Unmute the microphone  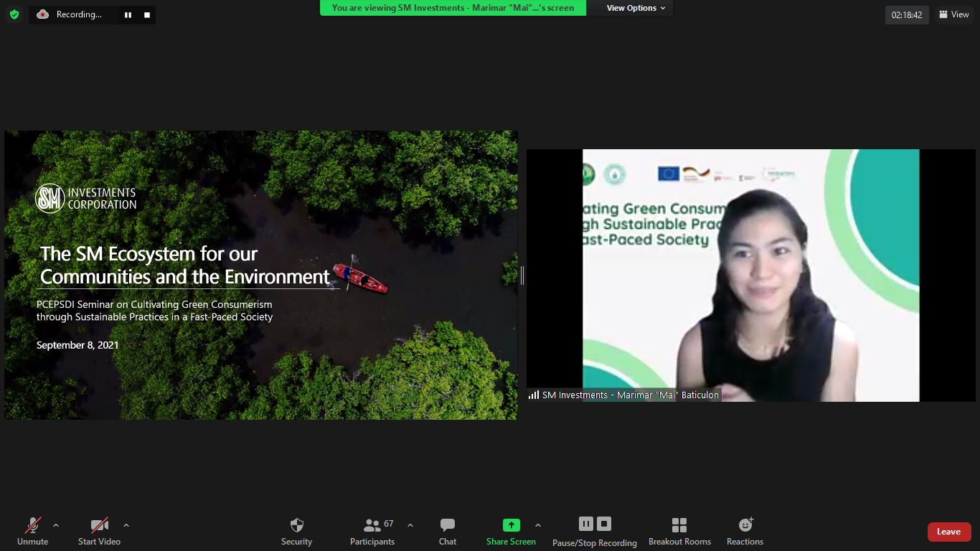(x=32, y=531)
